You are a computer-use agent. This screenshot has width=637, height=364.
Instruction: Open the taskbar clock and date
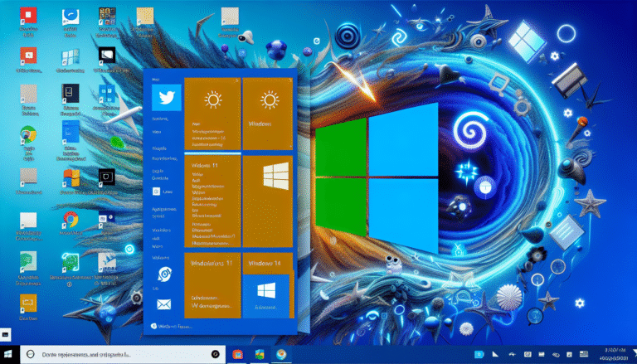(x=615, y=354)
